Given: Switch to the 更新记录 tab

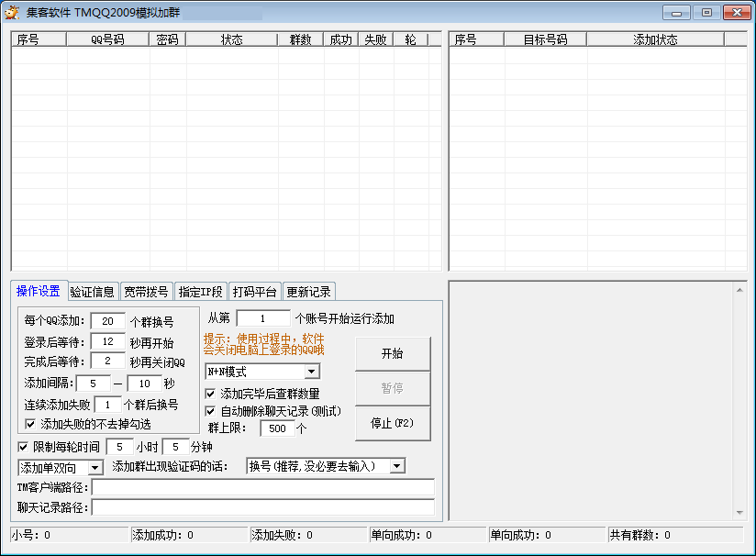Looking at the screenshot, I should (x=308, y=292).
